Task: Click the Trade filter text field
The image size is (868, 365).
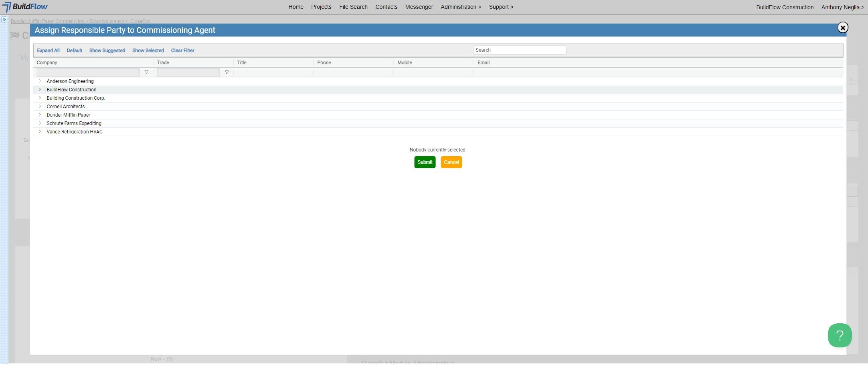Action: pyautogui.click(x=188, y=73)
